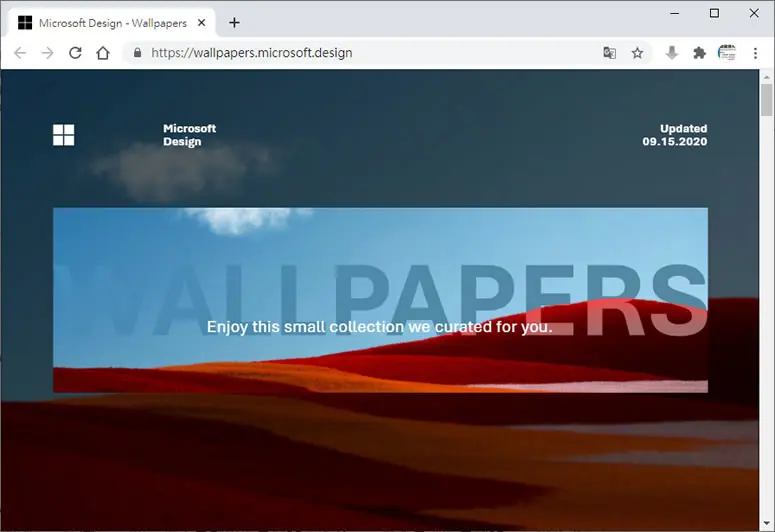
Task: Maximize the browser window
Action: (714, 13)
